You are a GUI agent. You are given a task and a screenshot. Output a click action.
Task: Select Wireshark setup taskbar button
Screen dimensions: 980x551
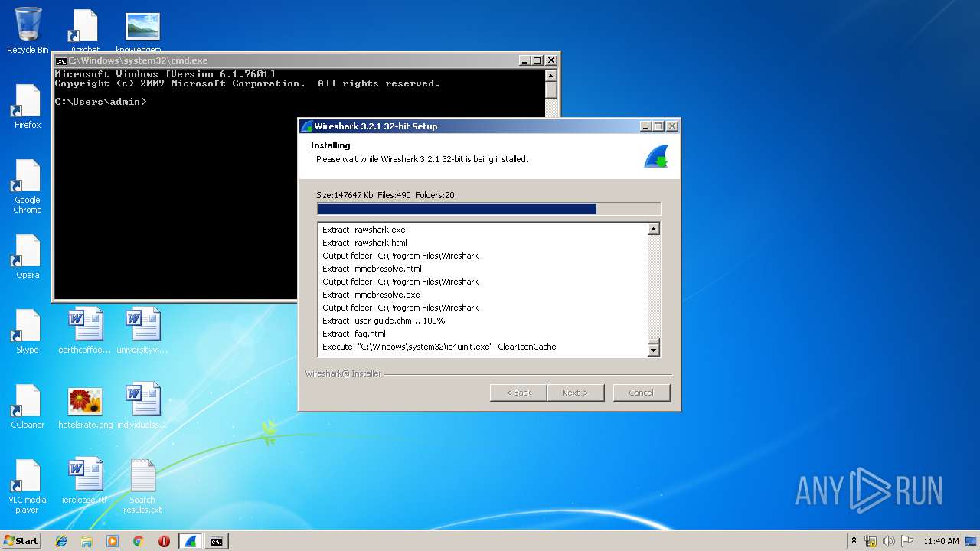tap(191, 541)
